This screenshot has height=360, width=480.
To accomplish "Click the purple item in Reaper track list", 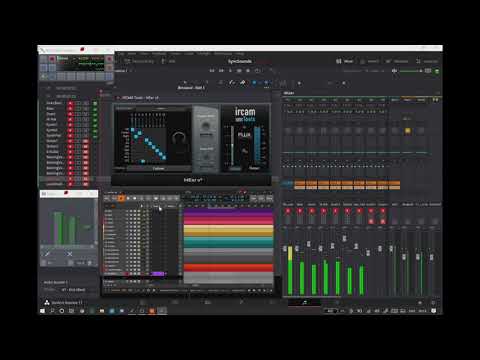I will [x=158, y=274].
